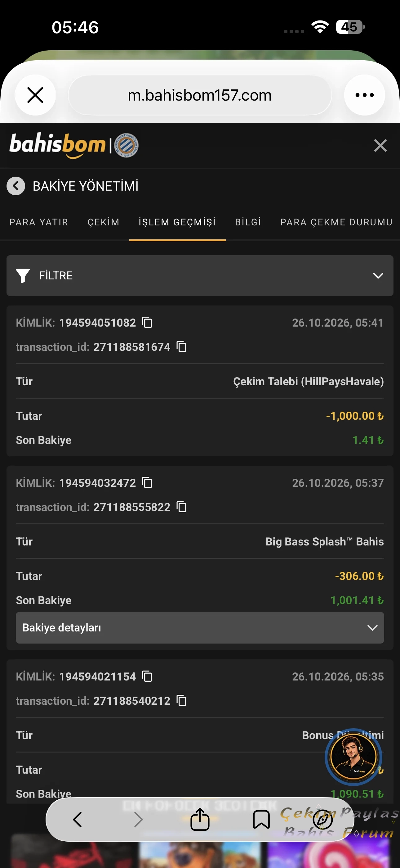Copy transaction_id 271188581674 using copy icon
This screenshot has height=868, width=400.
pos(181,347)
